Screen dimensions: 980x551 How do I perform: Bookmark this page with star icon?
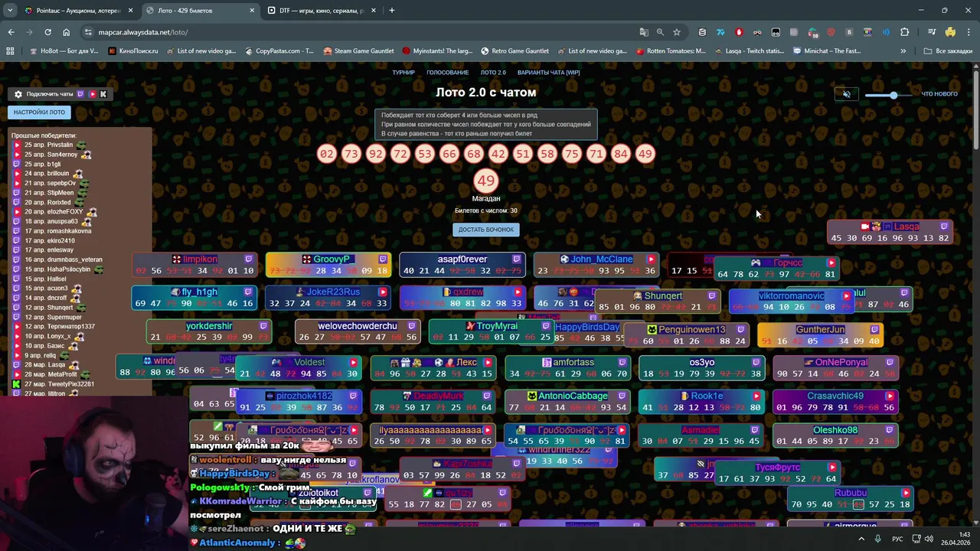(677, 32)
